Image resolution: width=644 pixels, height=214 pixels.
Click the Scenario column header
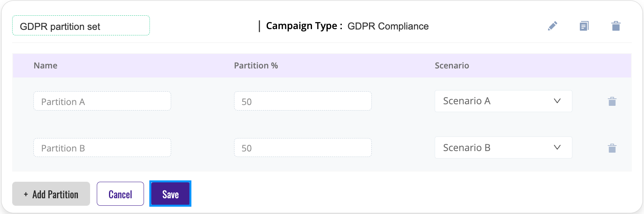[452, 66]
